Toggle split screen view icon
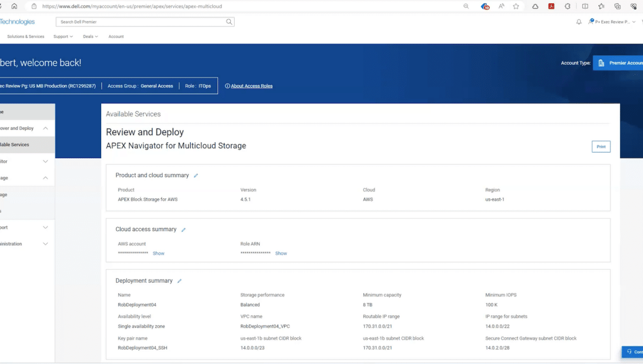 [585, 6]
